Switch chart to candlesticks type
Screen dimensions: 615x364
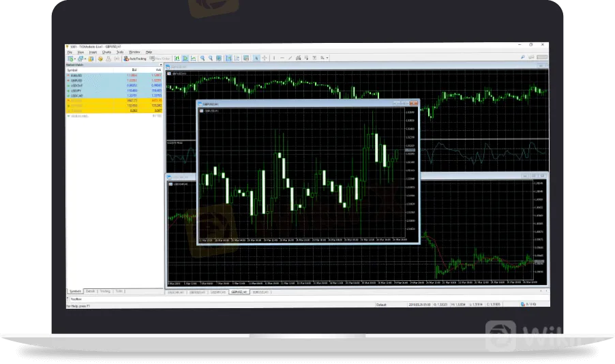(185, 58)
